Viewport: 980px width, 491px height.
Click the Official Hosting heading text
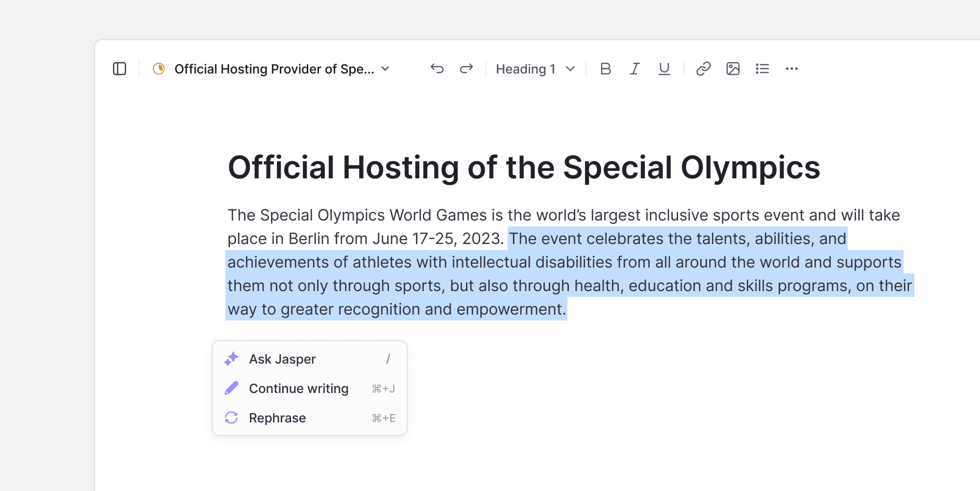(x=524, y=168)
